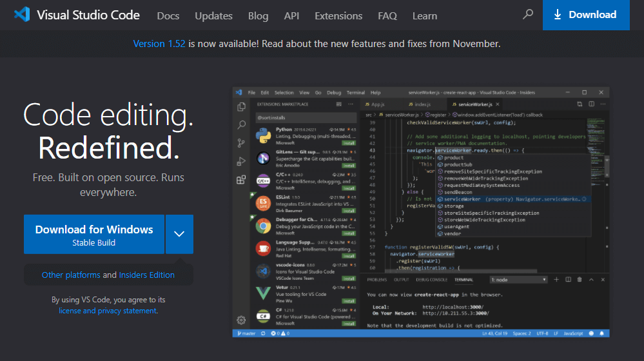The width and height of the screenshot is (644, 361).
Task: Open the Learn page
Action: [x=425, y=15]
